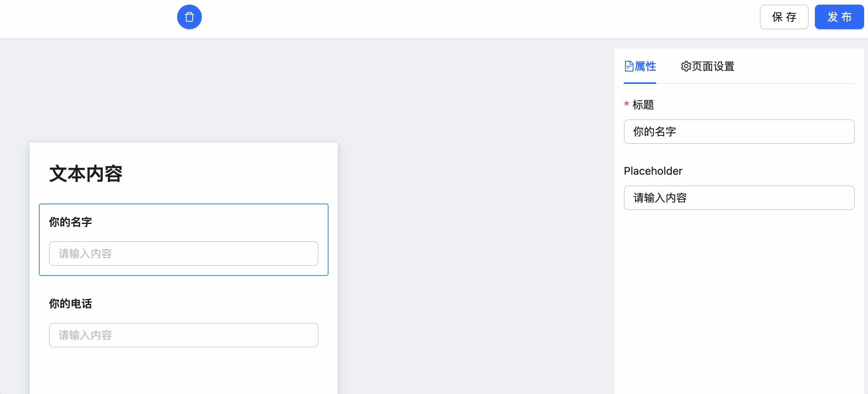Select the 你的电话 field label

(70, 304)
